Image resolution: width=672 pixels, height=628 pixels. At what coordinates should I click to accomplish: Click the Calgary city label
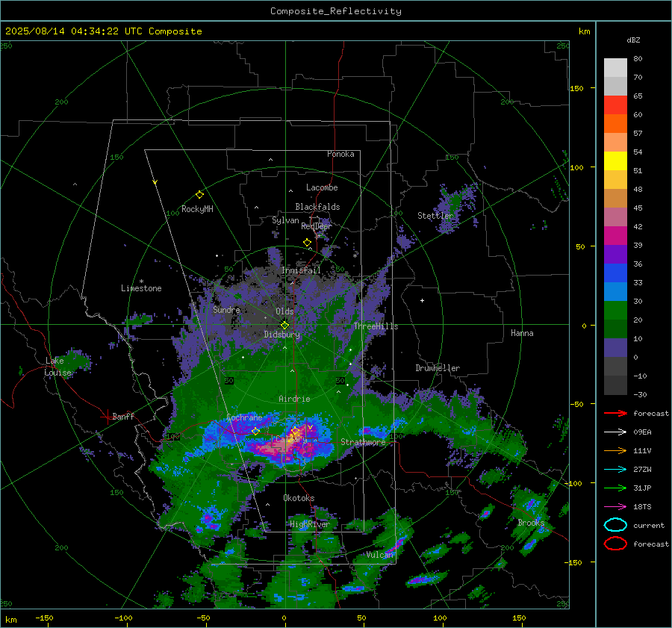(291, 439)
